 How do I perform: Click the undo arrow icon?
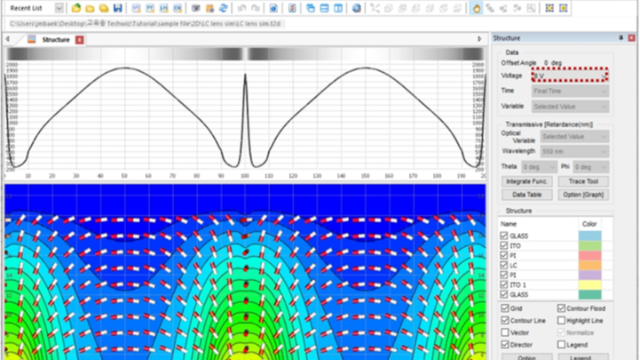click(x=242, y=8)
